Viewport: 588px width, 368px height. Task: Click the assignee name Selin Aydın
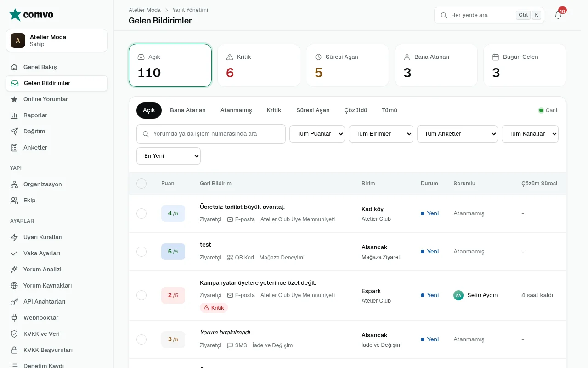click(x=482, y=295)
